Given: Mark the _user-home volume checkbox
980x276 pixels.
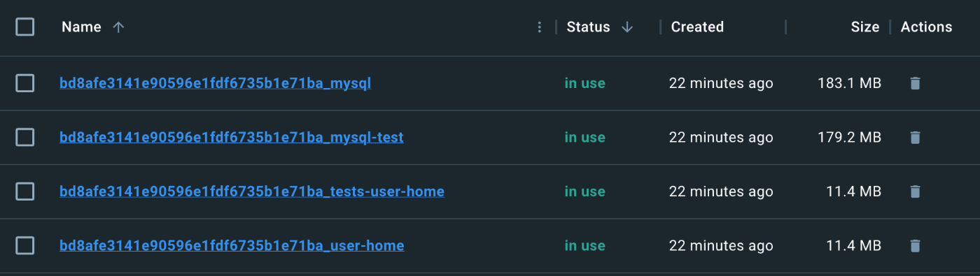Looking at the screenshot, I should click(x=25, y=246).
